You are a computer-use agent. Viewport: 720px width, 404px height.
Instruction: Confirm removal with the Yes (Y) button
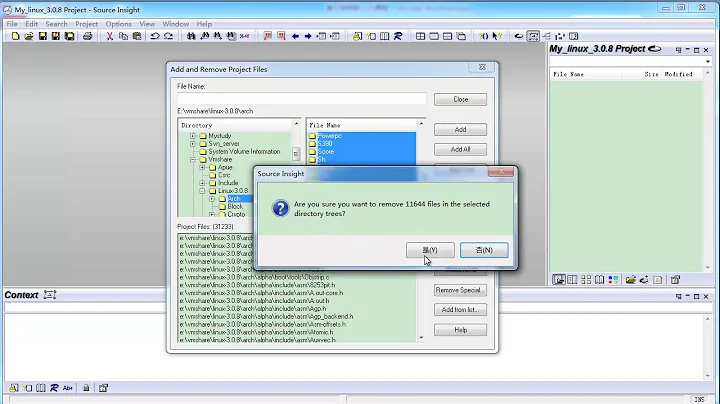[430, 250]
